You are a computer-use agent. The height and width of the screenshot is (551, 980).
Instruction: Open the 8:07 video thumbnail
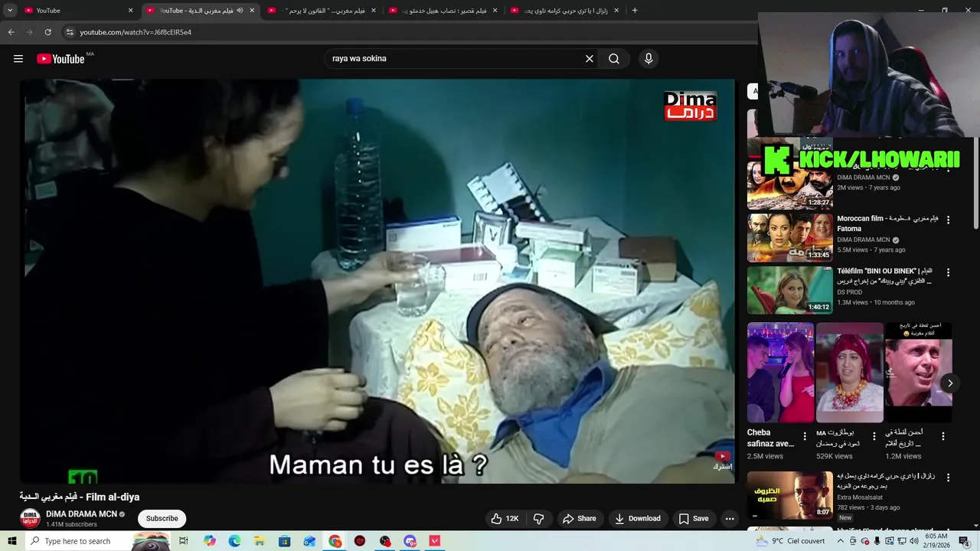[789, 495]
